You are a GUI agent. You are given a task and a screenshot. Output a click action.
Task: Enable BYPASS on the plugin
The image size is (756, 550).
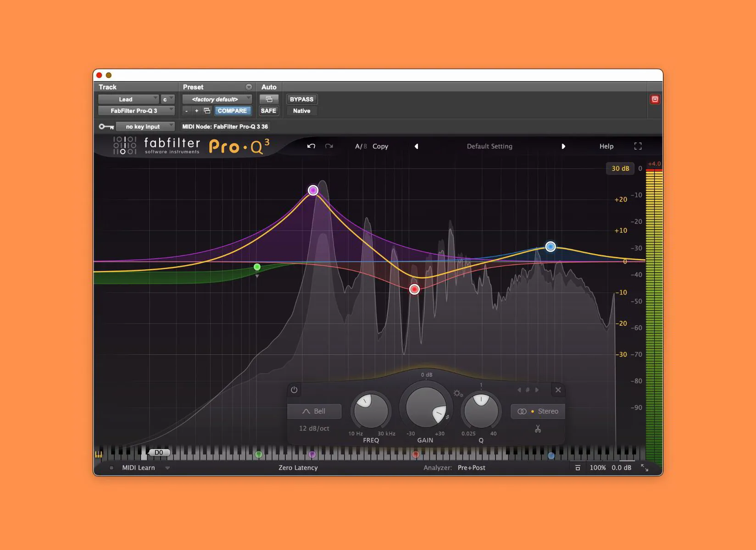pyautogui.click(x=301, y=99)
